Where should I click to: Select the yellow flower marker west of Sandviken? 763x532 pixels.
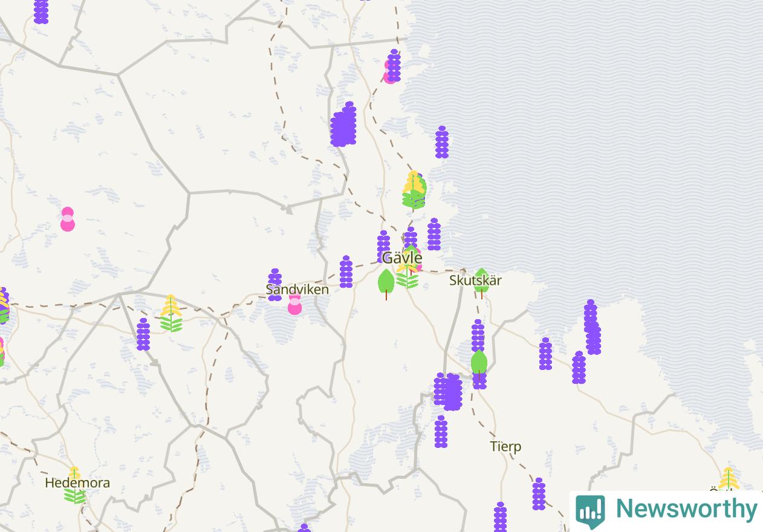tap(171, 313)
